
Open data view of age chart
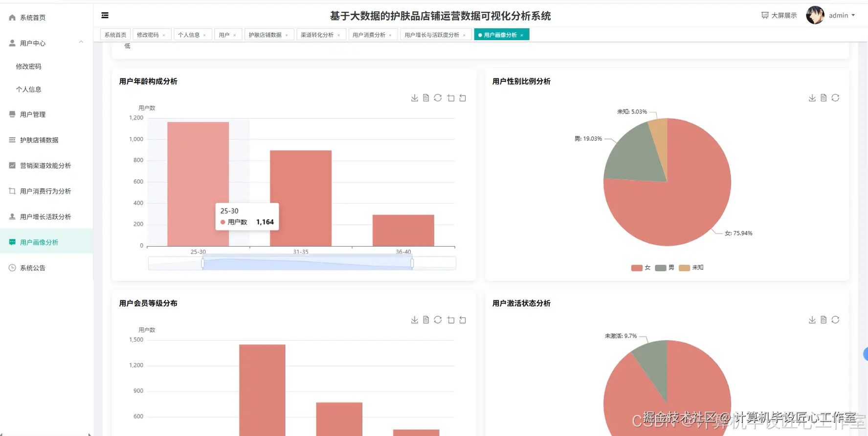pyautogui.click(x=426, y=98)
